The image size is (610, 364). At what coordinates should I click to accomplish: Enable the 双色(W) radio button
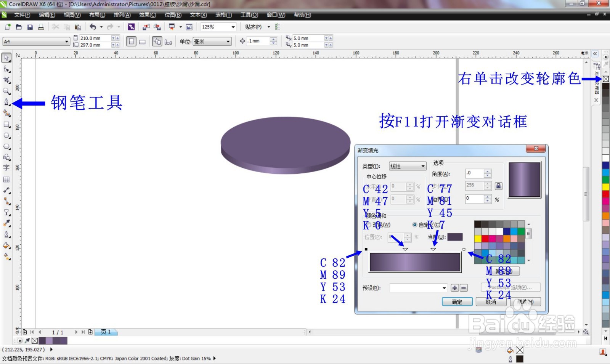point(369,225)
